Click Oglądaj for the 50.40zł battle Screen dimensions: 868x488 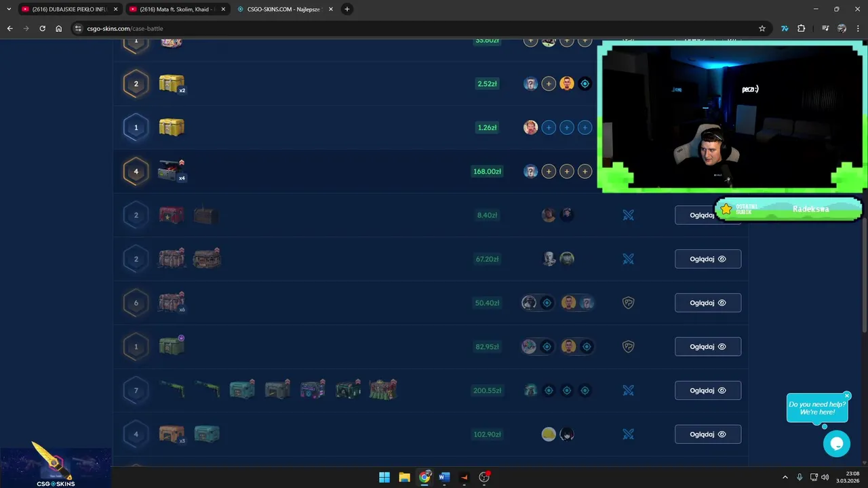coord(708,303)
